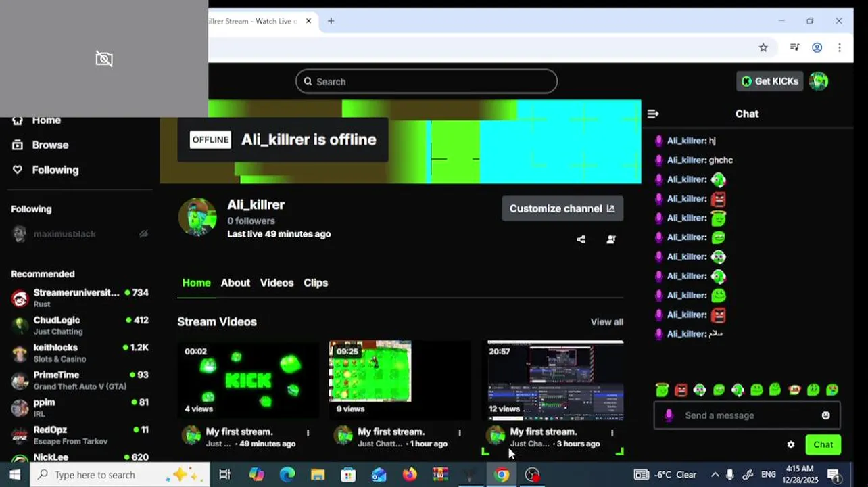This screenshot has height=487, width=868.
Task: Click the Get KICKs button
Action: (x=770, y=81)
